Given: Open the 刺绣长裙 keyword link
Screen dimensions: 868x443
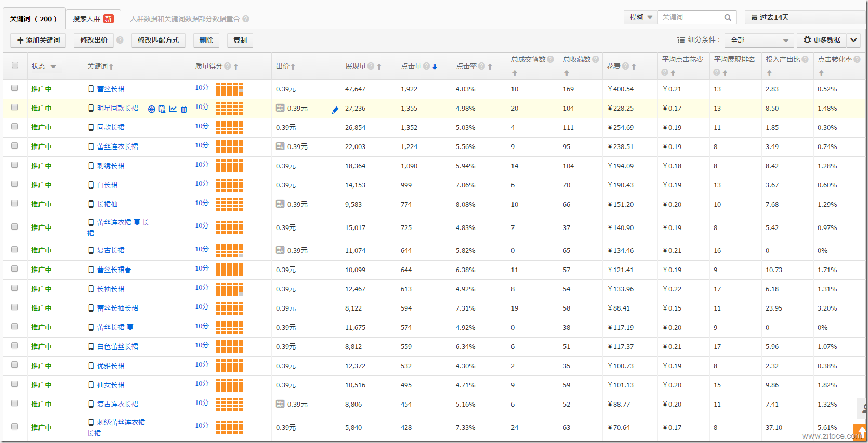Looking at the screenshot, I should (111, 166).
